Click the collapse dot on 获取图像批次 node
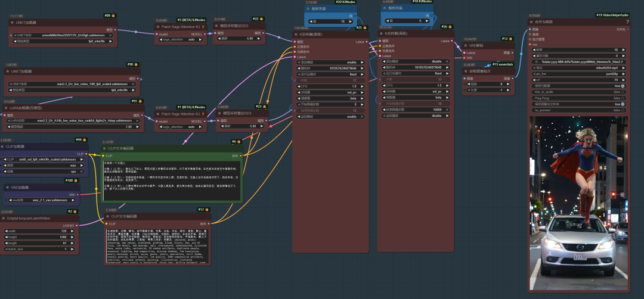Screen dimensions: 644x299 [466, 71]
